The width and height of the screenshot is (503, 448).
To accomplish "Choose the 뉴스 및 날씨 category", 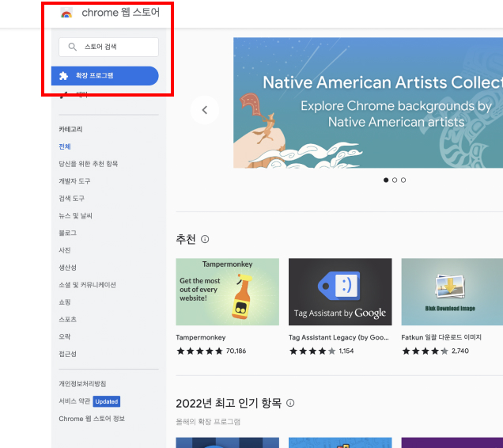I will 75,216.
